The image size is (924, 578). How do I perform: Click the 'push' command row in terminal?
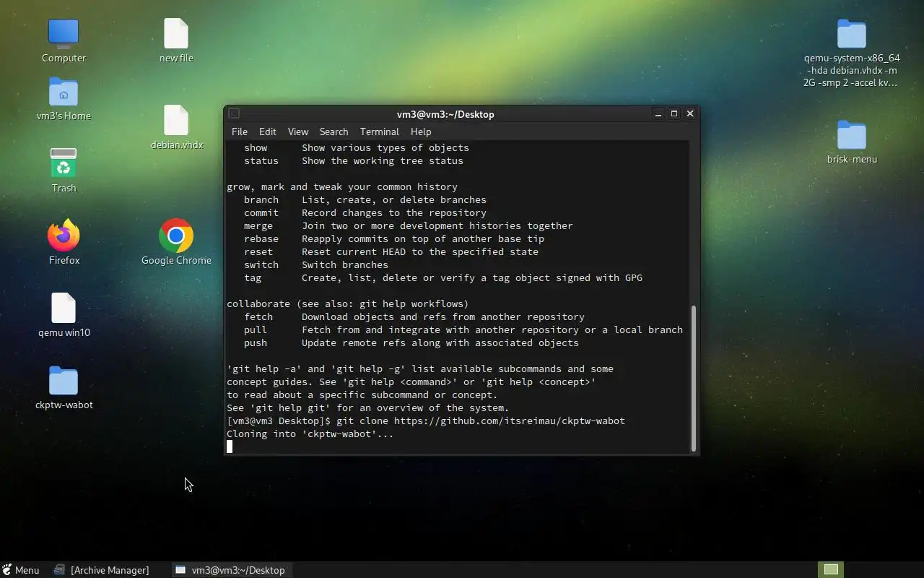coord(411,342)
